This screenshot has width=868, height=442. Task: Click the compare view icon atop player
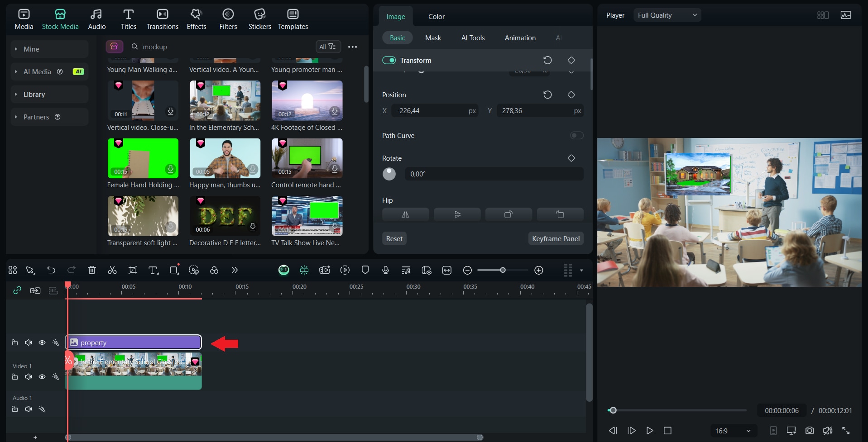click(823, 15)
